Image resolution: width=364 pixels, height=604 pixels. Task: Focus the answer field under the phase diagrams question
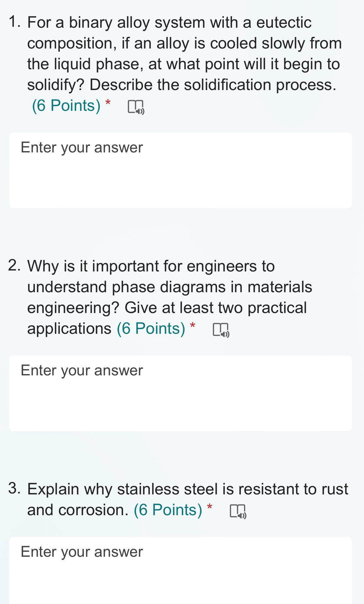pos(180,393)
